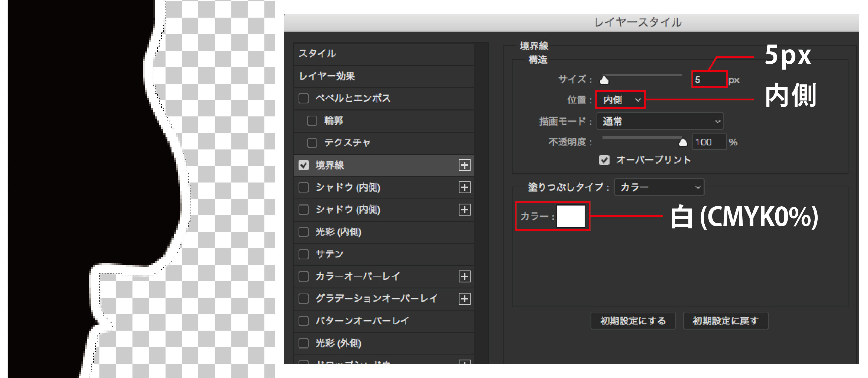The width and height of the screenshot is (868, 378).
Task: Click the サイズ input field showing 5
Action: (x=709, y=80)
